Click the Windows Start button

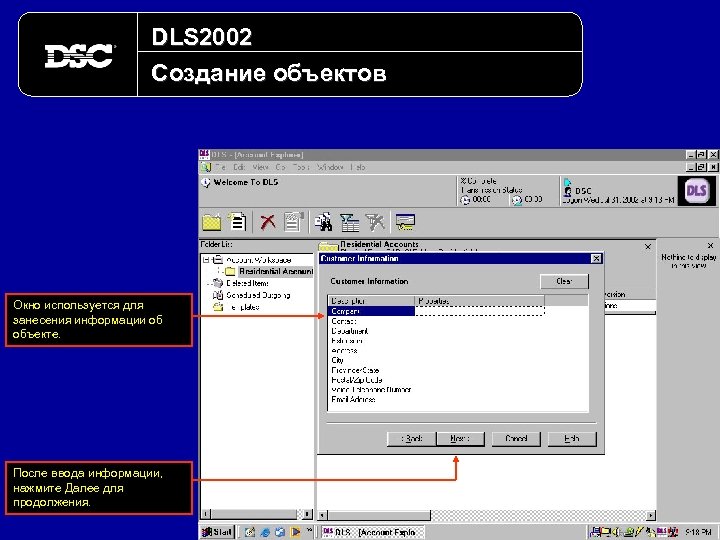(x=217, y=532)
